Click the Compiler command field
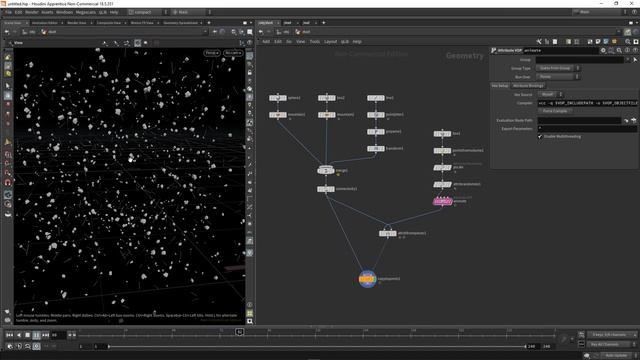 pyautogui.click(x=587, y=103)
